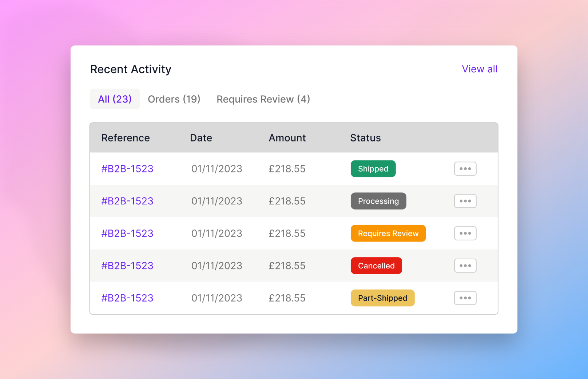Viewport: 588px width, 379px height.
Task: Open the actions menu on the Requires Review row
Action: tap(465, 233)
